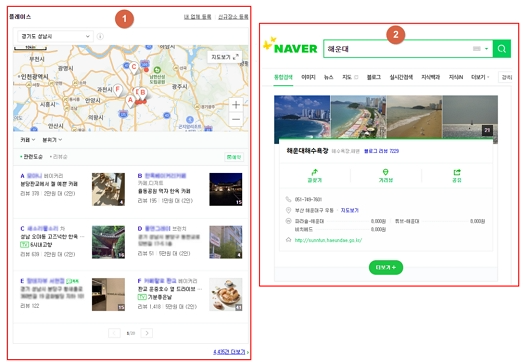
Task: Click the 해운대해수욕장 title
Action: 307,151
